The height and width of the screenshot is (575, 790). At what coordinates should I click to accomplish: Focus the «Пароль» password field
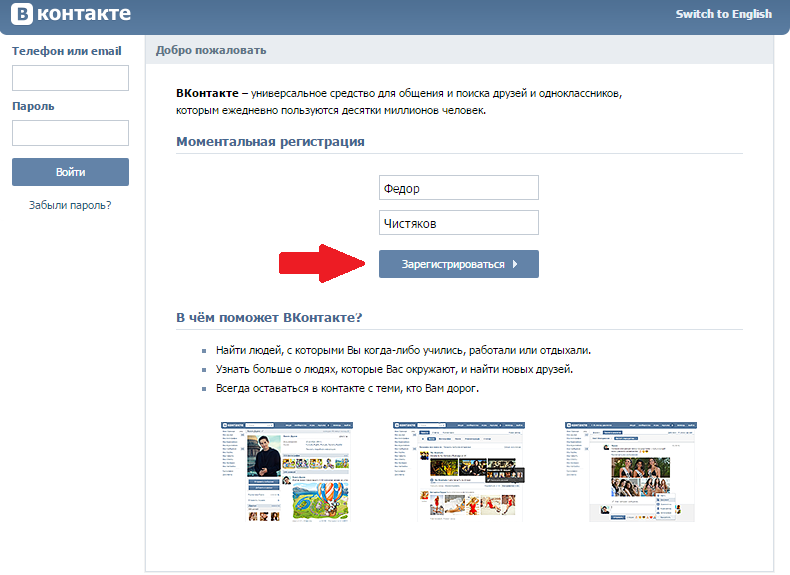(71, 133)
